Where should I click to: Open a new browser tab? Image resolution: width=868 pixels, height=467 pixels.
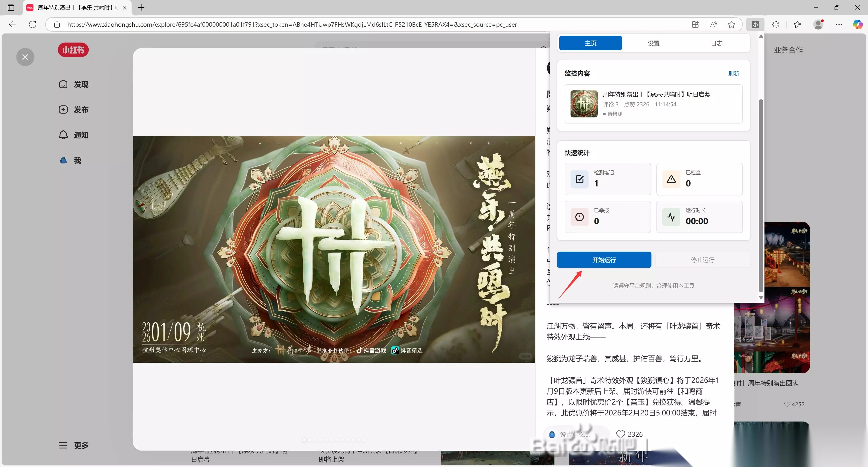tap(142, 7)
